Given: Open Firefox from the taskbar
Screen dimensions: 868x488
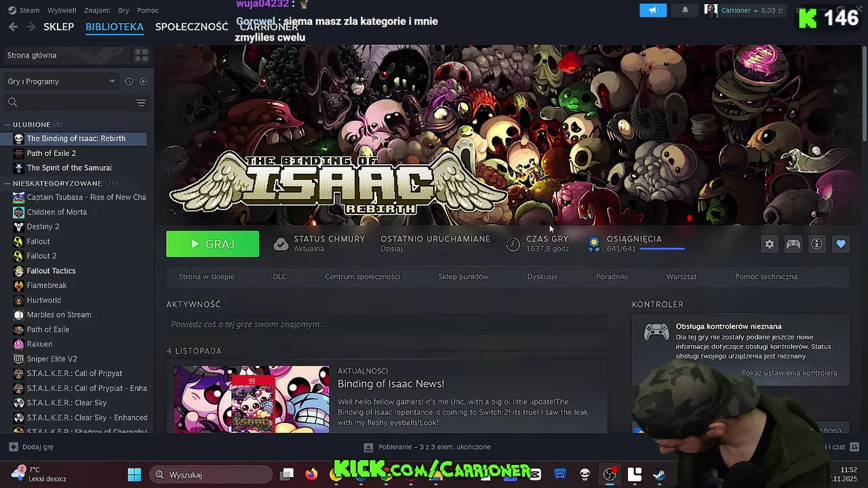Looking at the screenshot, I should (x=311, y=474).
